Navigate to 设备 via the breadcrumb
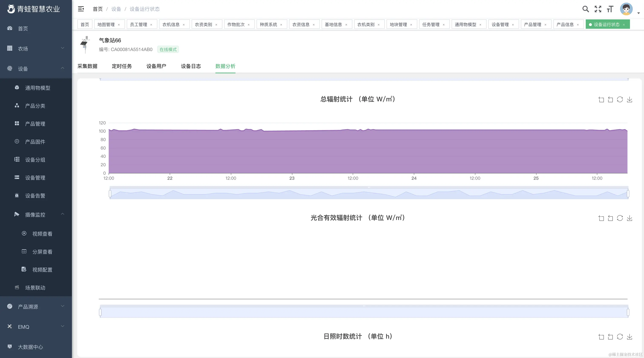 [x=116, y=9]
